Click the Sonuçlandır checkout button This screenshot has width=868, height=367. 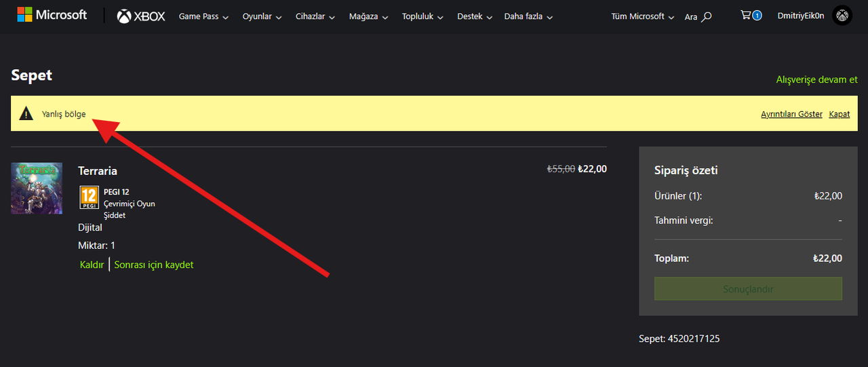point(748,288)
